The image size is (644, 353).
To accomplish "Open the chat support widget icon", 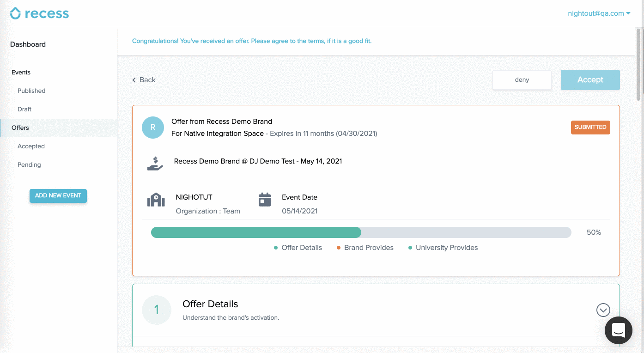I will (619, 330).
